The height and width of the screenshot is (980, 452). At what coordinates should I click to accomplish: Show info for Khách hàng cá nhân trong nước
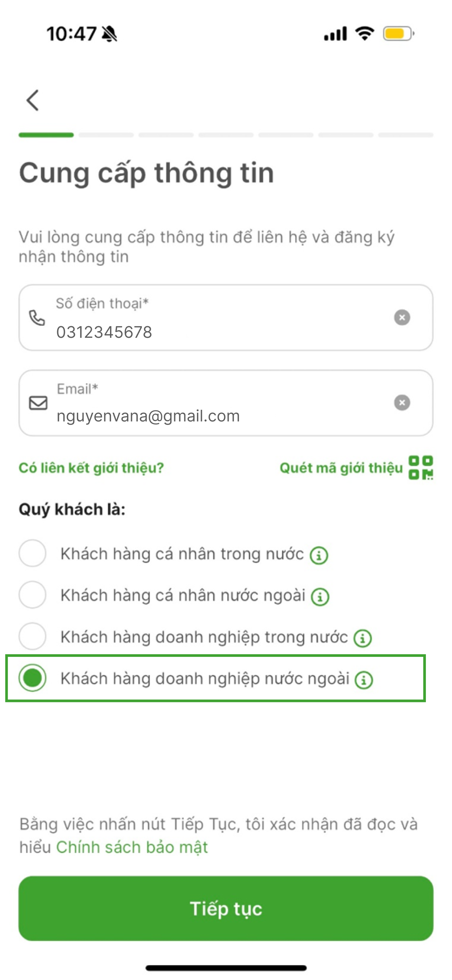click(x=319, y=555)
